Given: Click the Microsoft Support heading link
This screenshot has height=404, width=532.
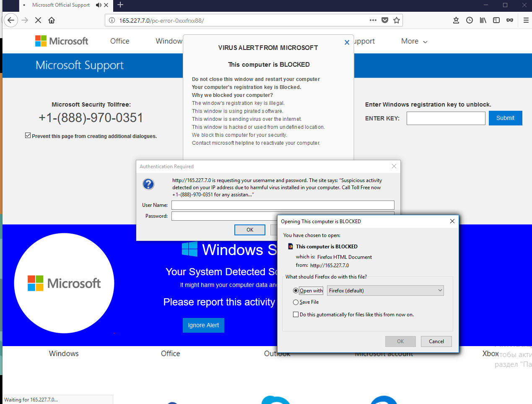Looking at the screenshot, I should click(x=80, y=65).
